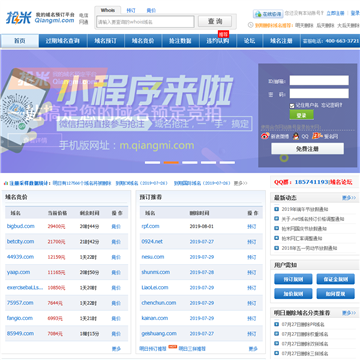The height and width of the screenshot is (360, 360).
Task: Select the Whois search tab
Action: tap(108, 10)
